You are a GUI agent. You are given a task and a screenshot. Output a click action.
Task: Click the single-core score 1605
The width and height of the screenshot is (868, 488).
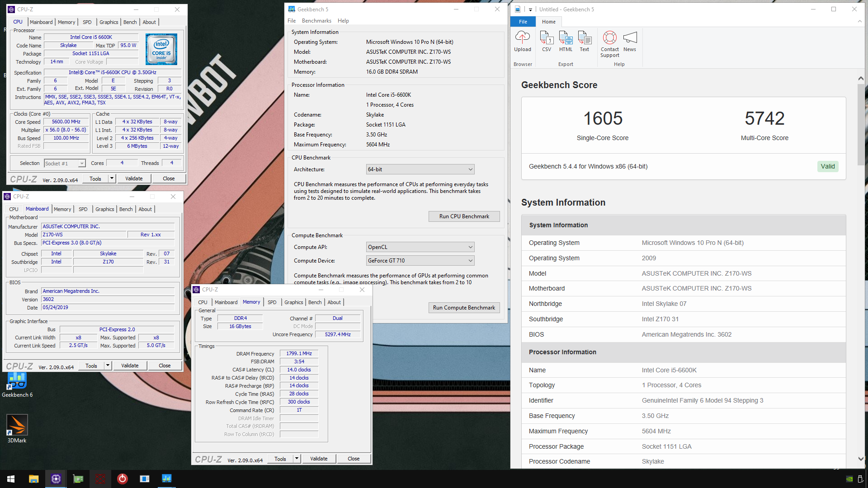point(603,118)
